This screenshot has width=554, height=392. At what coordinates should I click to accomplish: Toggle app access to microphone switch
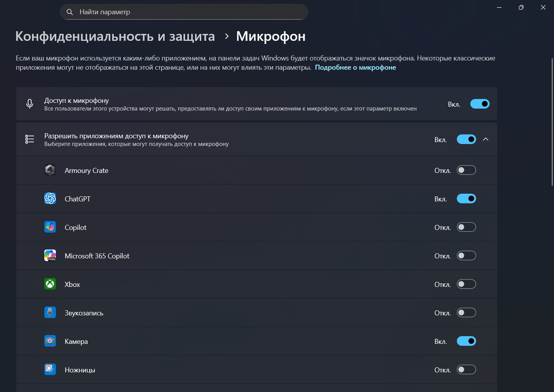pyautogui.click(x=466, y=139)
